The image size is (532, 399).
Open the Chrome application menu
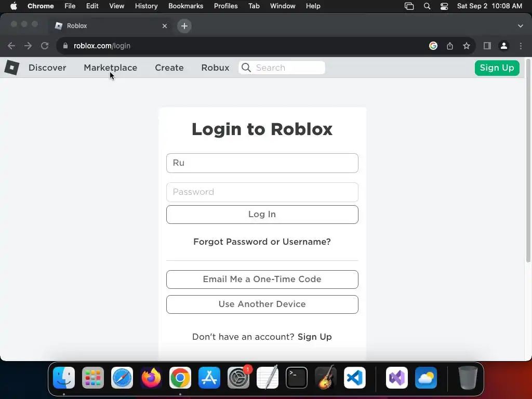click(41, 6)
